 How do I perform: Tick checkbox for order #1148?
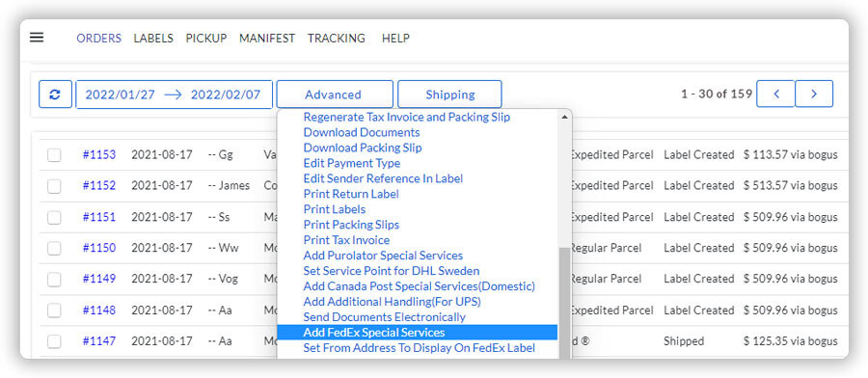pyautogui.click(x=54, y=310)
